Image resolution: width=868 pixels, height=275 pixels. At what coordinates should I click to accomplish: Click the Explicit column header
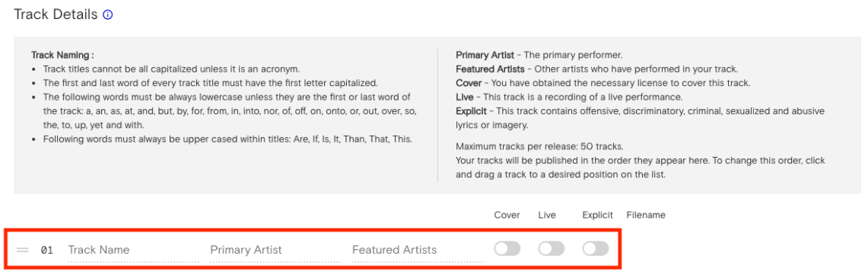(598, 215)
